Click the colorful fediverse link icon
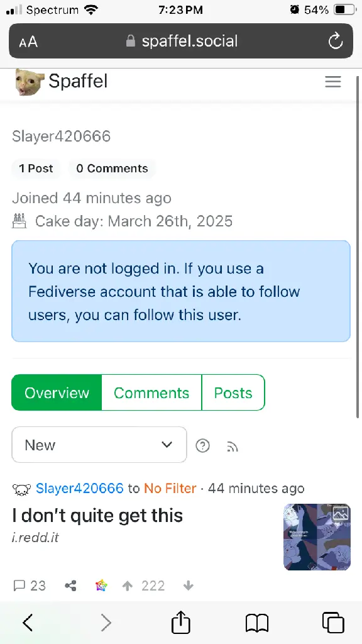This screenshot has height=644, width=362. pos(101,586)
